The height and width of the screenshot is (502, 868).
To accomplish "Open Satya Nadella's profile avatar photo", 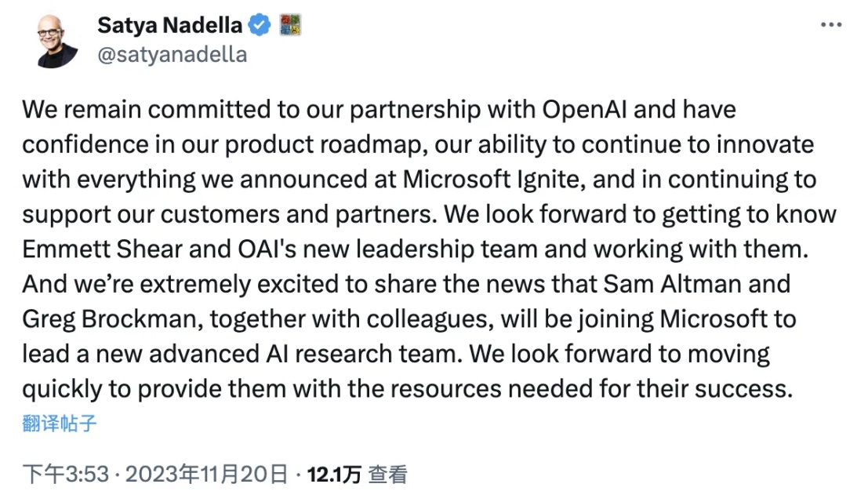I will coord(56,41).
